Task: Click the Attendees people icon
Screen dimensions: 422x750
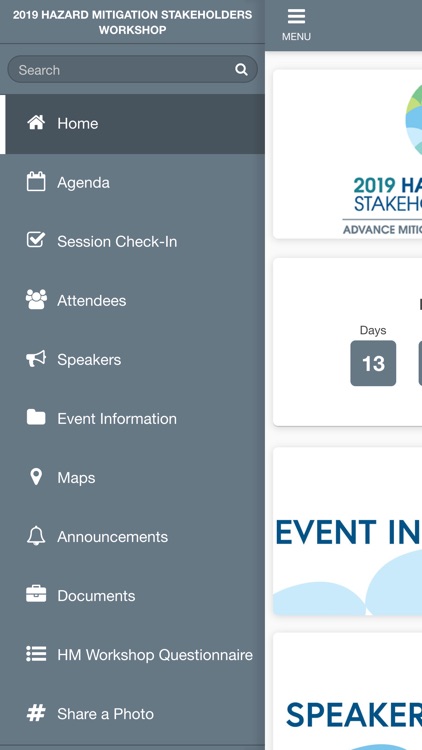Action: pos(36,300)
